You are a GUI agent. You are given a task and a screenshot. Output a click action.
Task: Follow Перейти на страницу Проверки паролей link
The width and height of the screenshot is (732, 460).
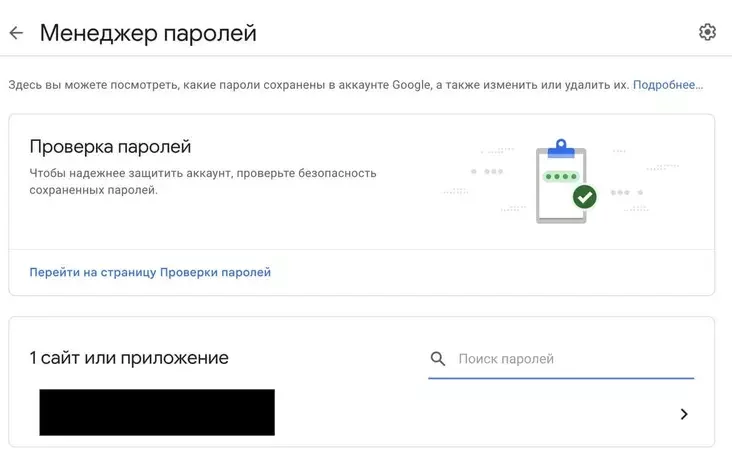(x=150, y=272)
